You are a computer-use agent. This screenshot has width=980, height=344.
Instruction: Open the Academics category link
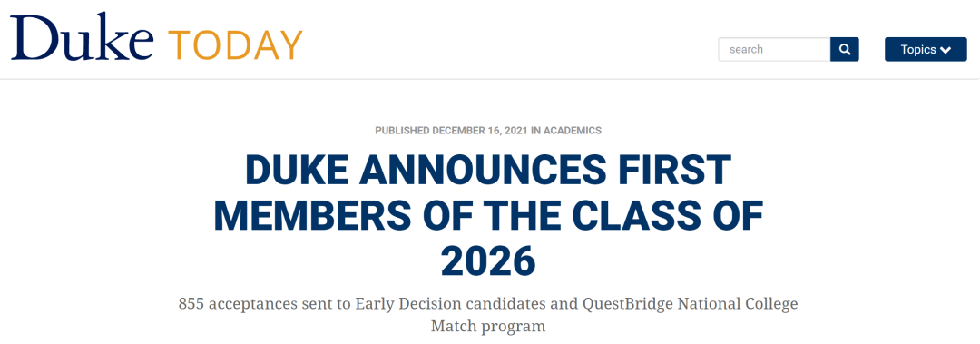pos(573,131)
